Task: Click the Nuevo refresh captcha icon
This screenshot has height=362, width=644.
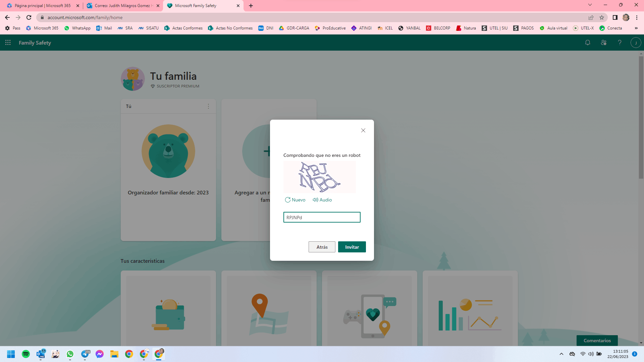Action: 288,200
